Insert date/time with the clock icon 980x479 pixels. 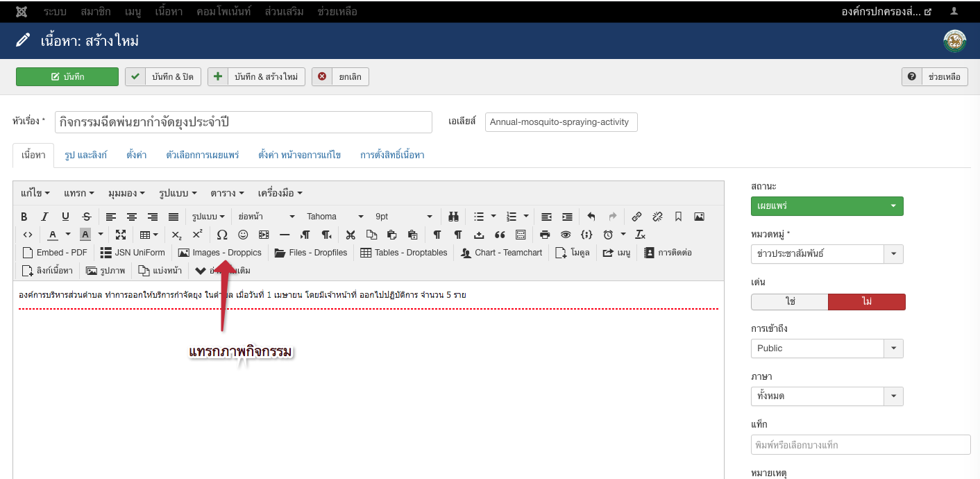pos(608,235)
